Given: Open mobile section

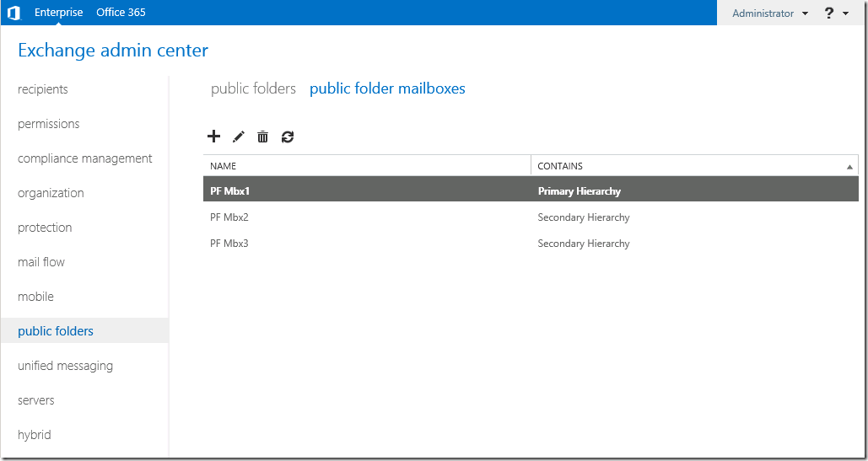Looking at the screenshot, I should [35, 297].
